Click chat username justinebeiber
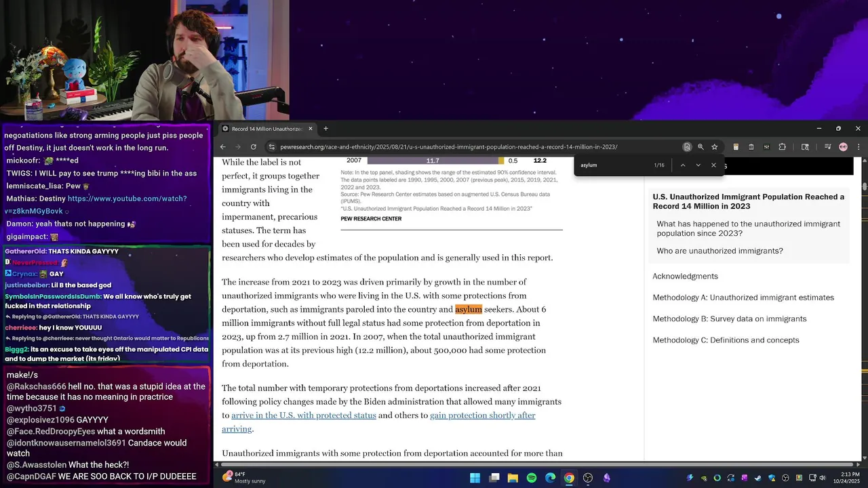The image size is (868, 488). (x=26, y=285)
